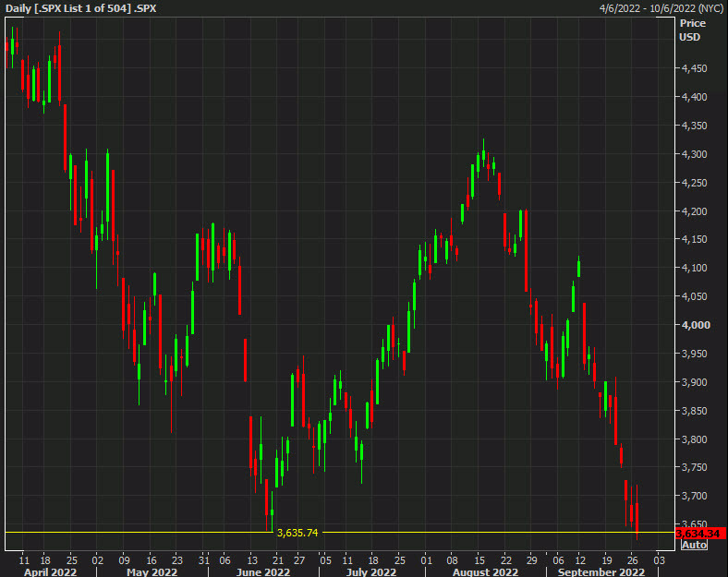Click the yellow 3,635.74 level label
The image size is (728, 577).
[297, 533]
